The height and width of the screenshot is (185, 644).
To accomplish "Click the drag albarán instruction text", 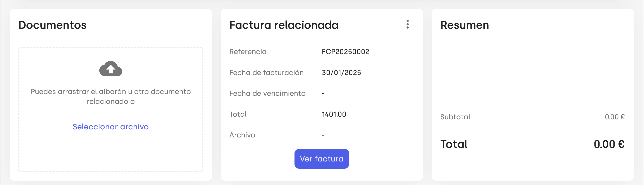I will [x=110, y=96].
